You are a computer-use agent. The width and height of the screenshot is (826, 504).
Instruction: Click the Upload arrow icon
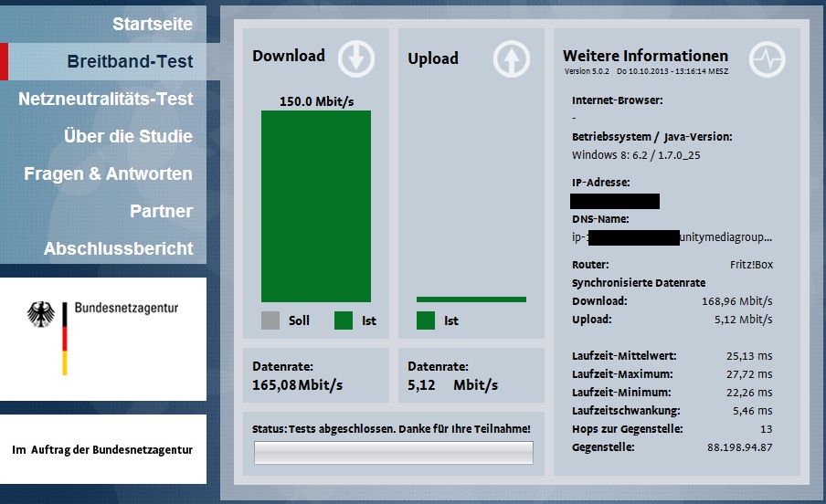pos(512,59)
